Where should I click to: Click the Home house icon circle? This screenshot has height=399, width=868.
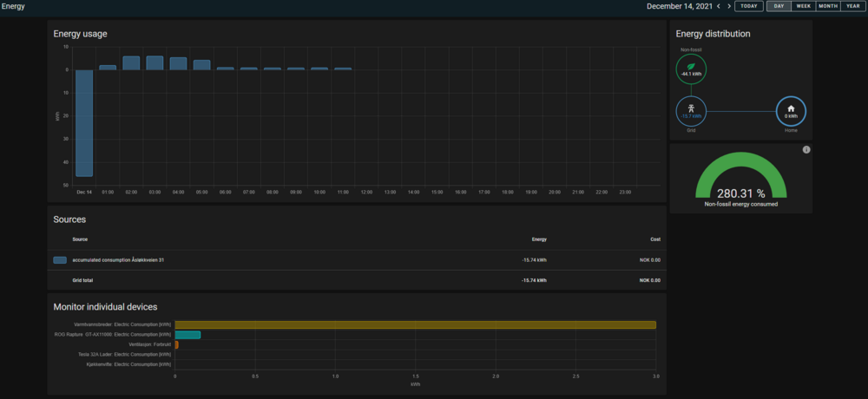click(791, 110)
